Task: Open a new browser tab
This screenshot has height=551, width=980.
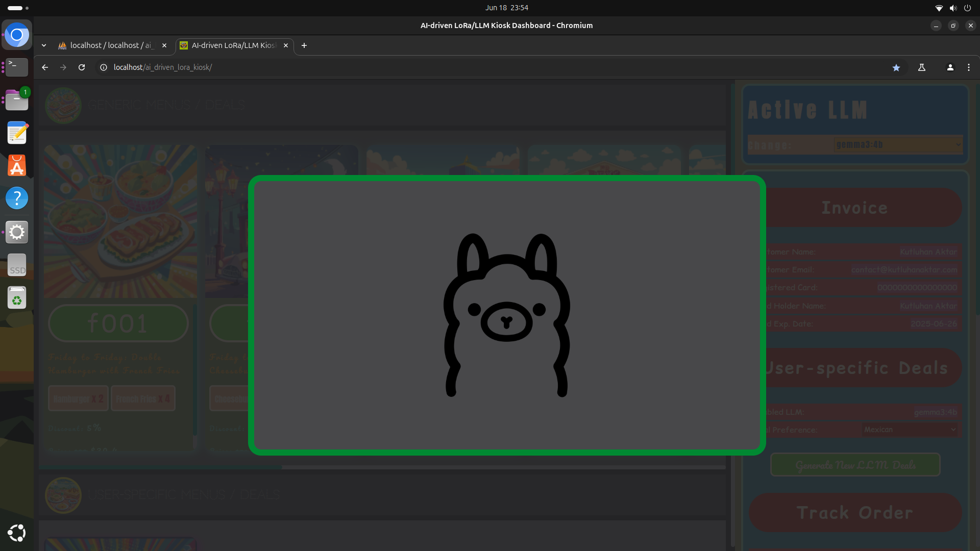Action: [304, 45]
